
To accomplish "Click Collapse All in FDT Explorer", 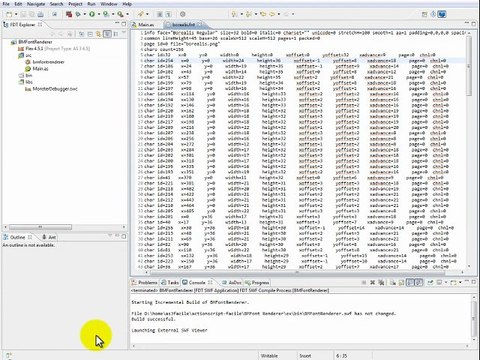I will [x=90, y=34].
